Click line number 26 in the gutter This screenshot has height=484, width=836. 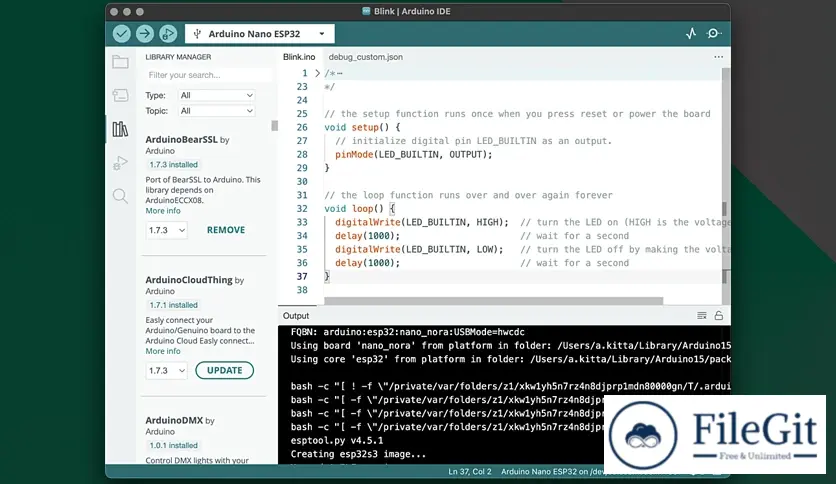point(302,127)
